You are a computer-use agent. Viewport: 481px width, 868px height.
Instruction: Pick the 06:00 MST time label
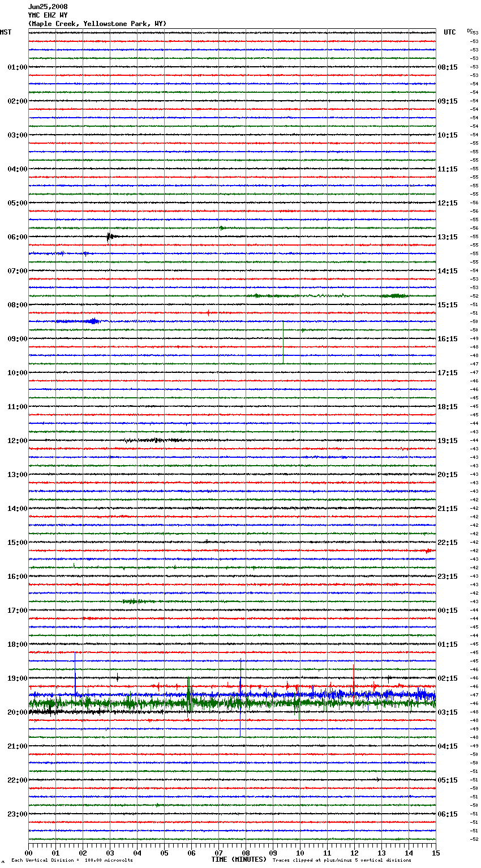[x=18, y=237]
